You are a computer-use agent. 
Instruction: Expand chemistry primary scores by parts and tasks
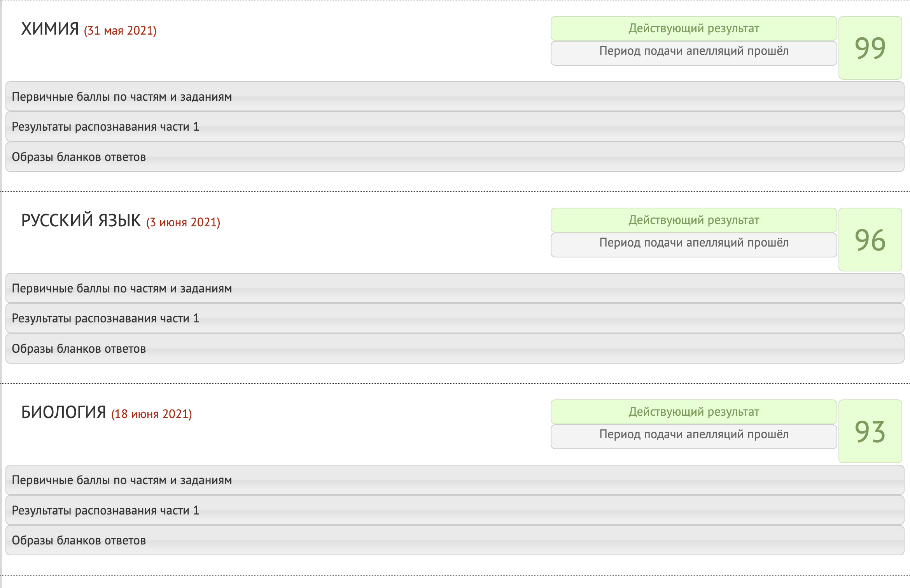click(x=454, y=96)
